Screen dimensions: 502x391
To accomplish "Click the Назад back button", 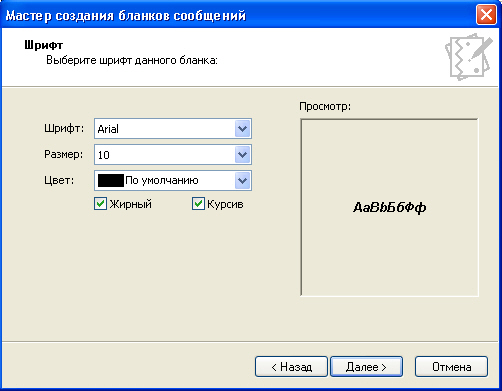I will pyautogui.click(x=291, y=367).
